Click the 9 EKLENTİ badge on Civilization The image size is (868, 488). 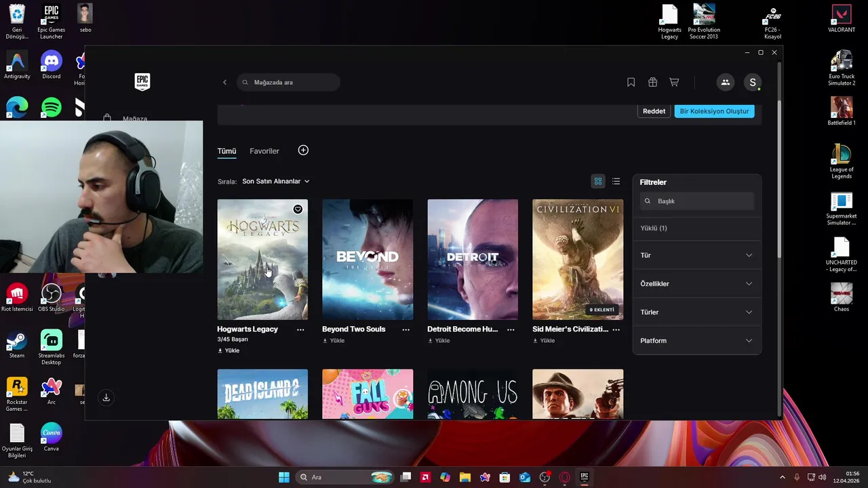point(601,310)
